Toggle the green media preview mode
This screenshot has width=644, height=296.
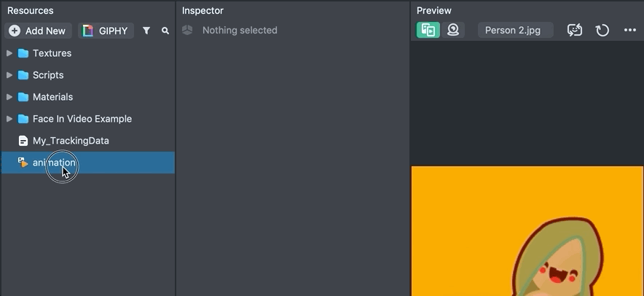428,30
